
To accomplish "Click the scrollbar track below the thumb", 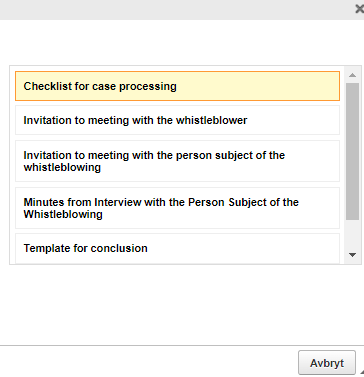I will tap(352, 235).
